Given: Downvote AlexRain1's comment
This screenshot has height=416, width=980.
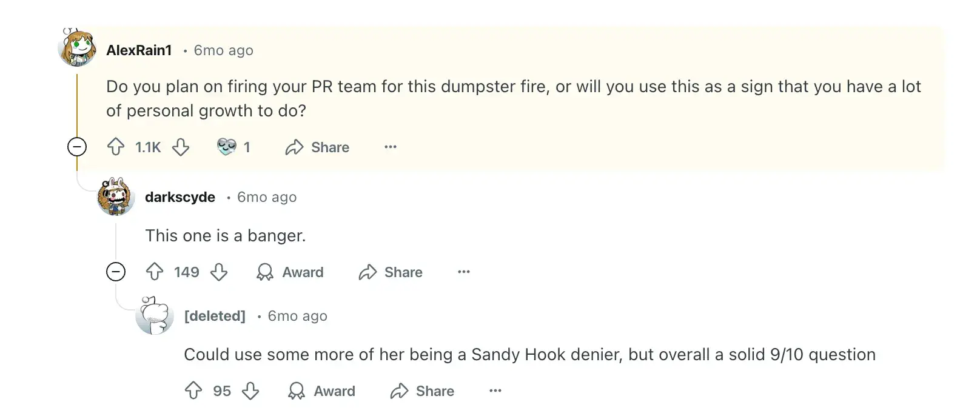Looking at the screenshot, I should pos(181,147).
